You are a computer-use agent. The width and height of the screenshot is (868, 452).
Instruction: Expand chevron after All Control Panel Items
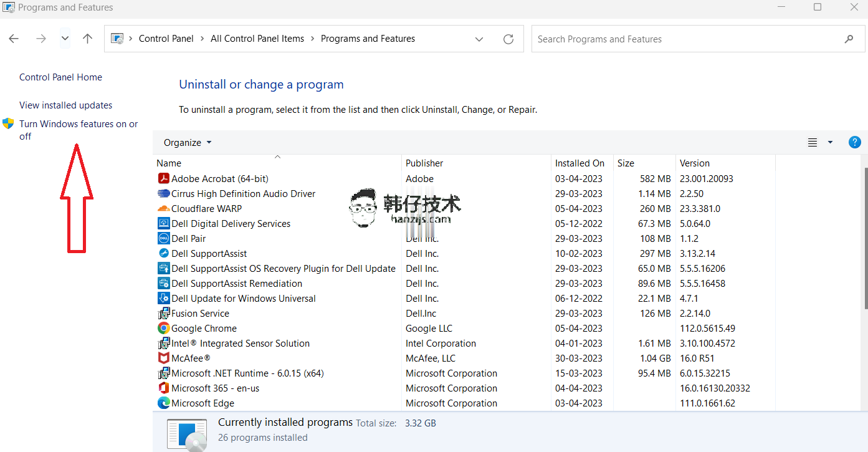coord(312,39)
